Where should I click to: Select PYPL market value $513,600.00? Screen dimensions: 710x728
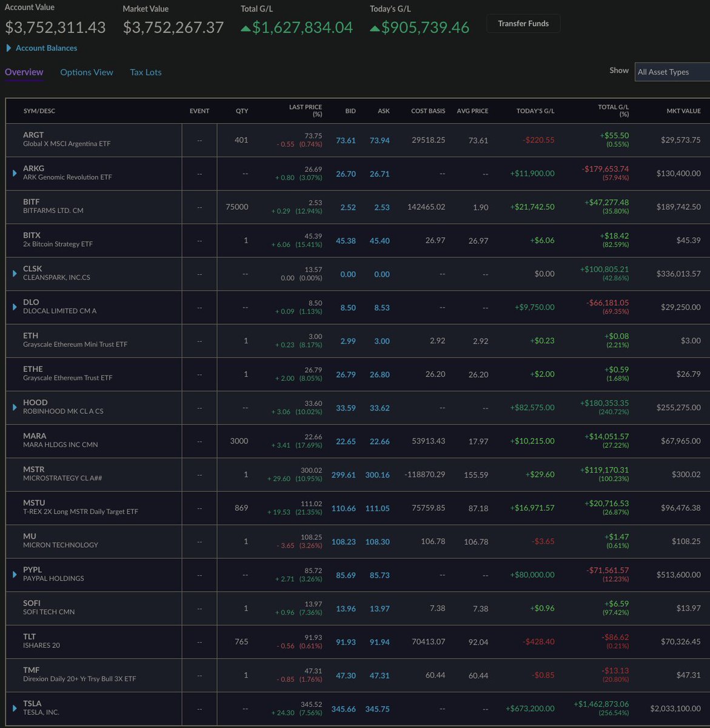click(678, 575)
